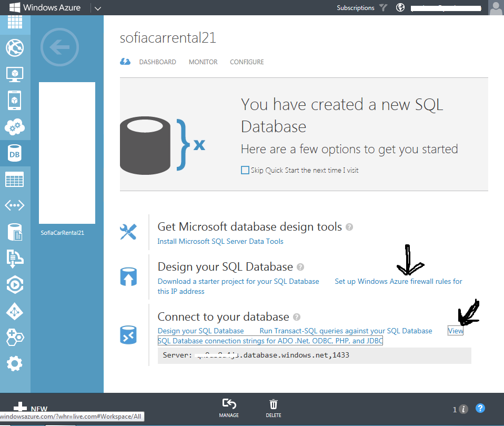Check Skip Quick Start checkbox
The width and height of the screenshot is (504, 426).
click(245, 170)
